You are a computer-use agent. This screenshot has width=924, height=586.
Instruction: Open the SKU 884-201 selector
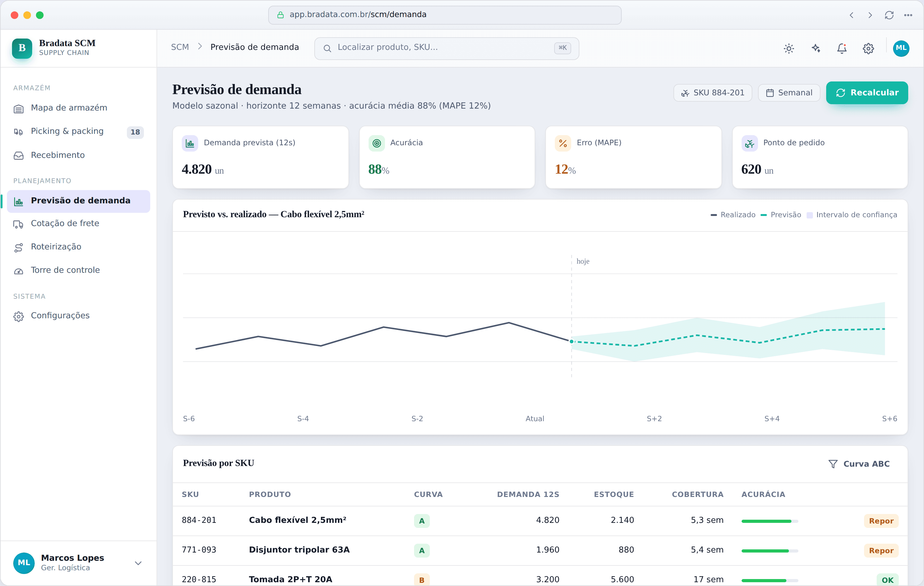point(712,93)
